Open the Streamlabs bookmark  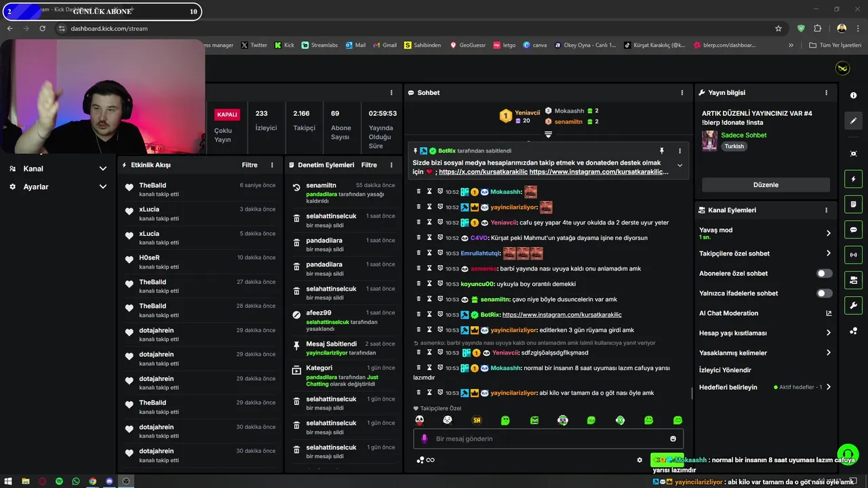[319, 45]
